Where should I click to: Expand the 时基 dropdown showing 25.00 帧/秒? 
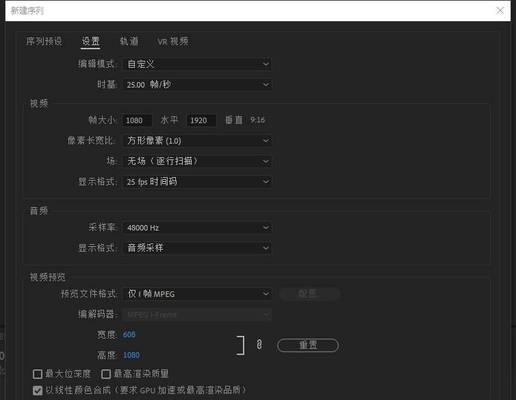(x=197, y=84)
